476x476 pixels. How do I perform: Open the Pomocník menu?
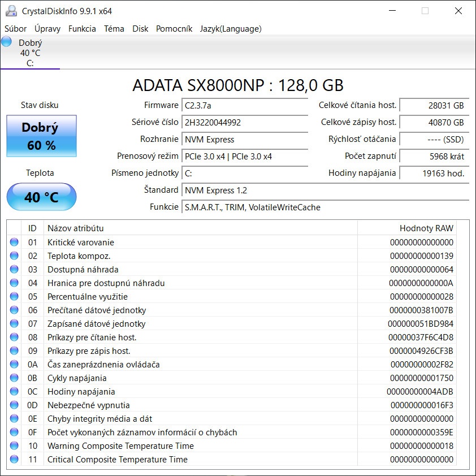point(174,29)
